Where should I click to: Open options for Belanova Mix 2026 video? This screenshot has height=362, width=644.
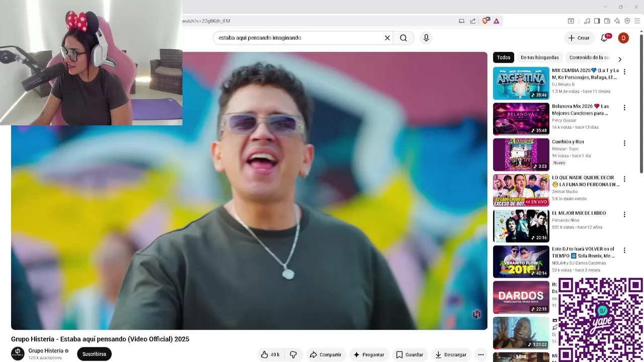click(624, 108)
